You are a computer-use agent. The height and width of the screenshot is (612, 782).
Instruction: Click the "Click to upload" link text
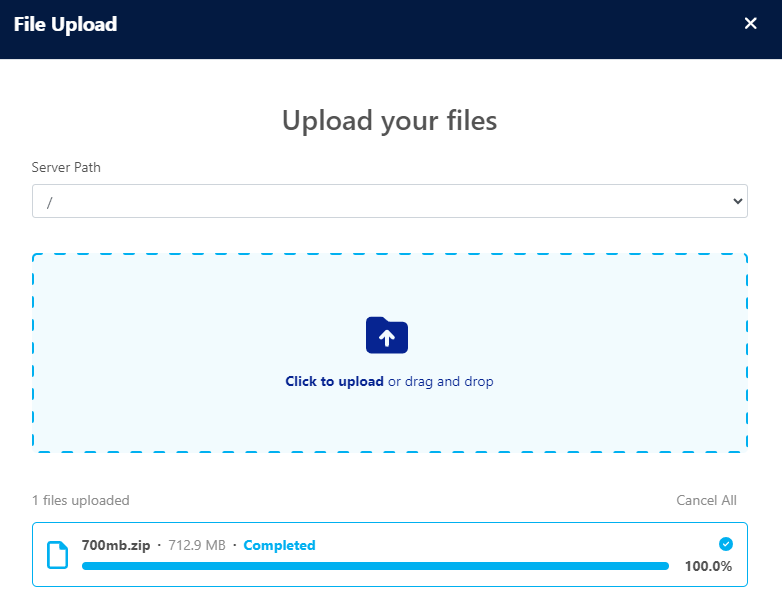coord(334,382)
